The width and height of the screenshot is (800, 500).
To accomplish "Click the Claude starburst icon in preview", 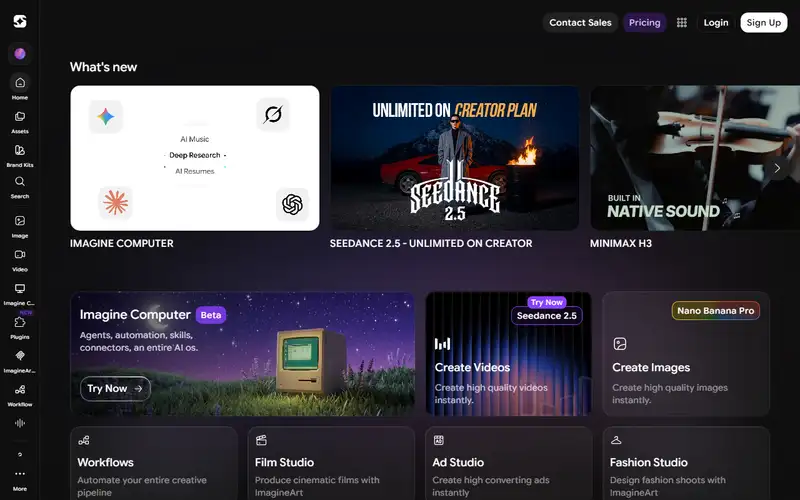I will coord(115,203).
